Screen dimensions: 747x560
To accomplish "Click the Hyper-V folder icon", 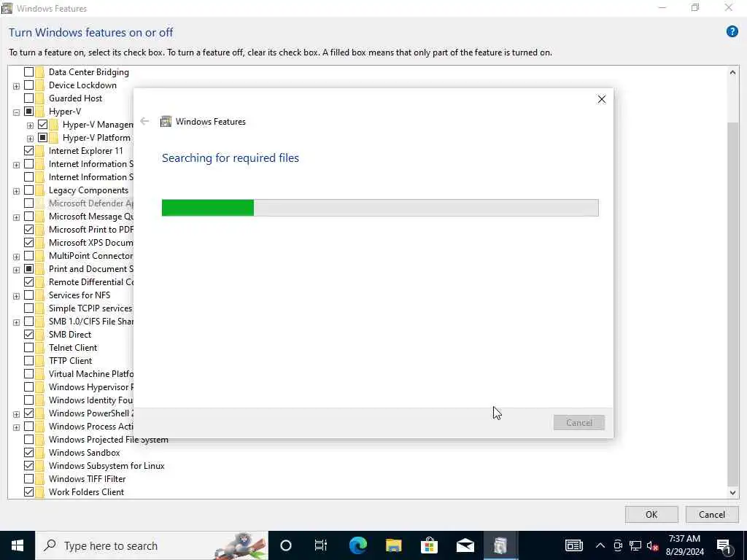I will [39, 112].
